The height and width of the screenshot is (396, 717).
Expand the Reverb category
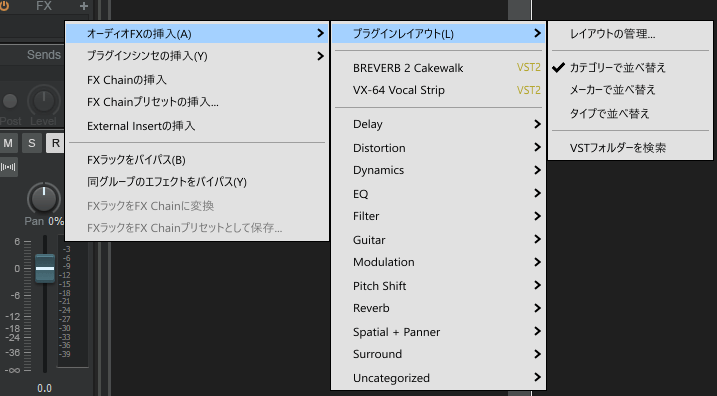(438, 308)
